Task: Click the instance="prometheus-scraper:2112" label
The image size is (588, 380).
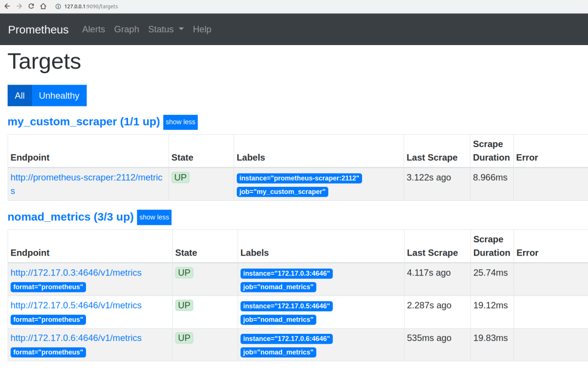Action: point(299,178)
